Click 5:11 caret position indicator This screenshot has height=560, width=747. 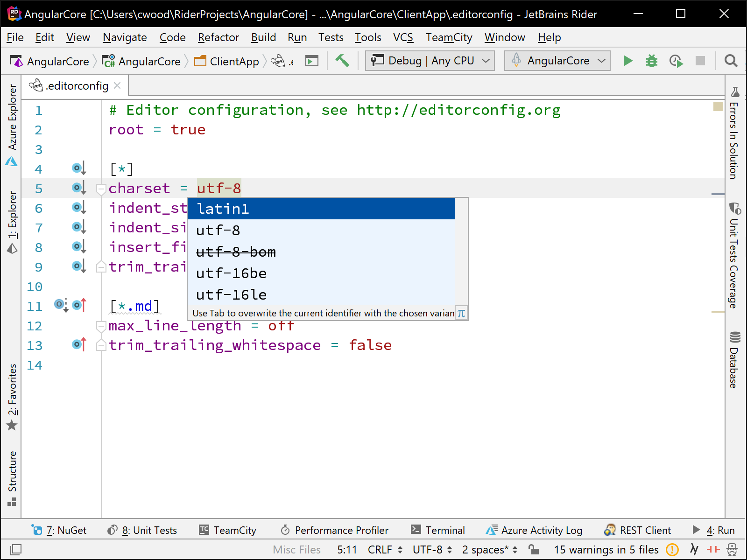coord(347,550)
